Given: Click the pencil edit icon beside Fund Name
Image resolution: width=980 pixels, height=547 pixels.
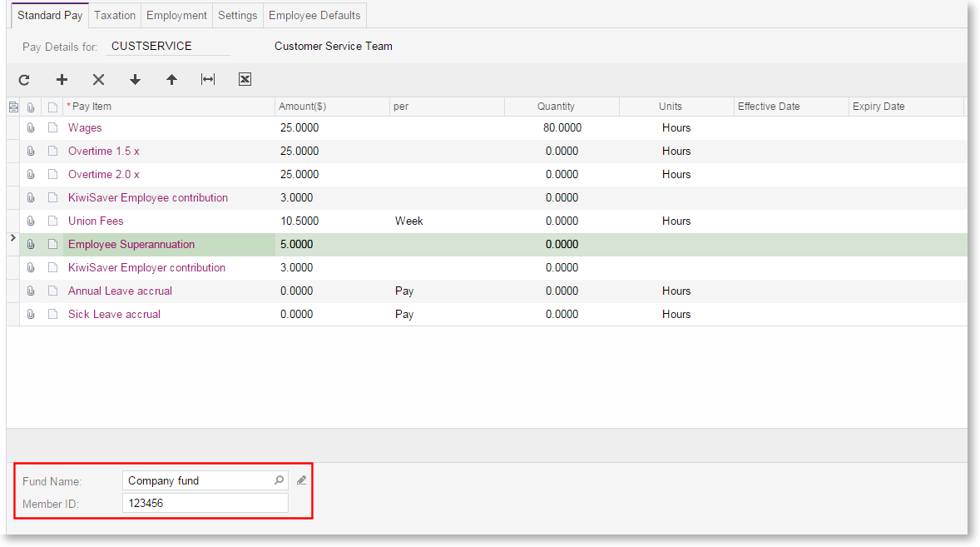Looking at the screenshot, I should [302, 480].
